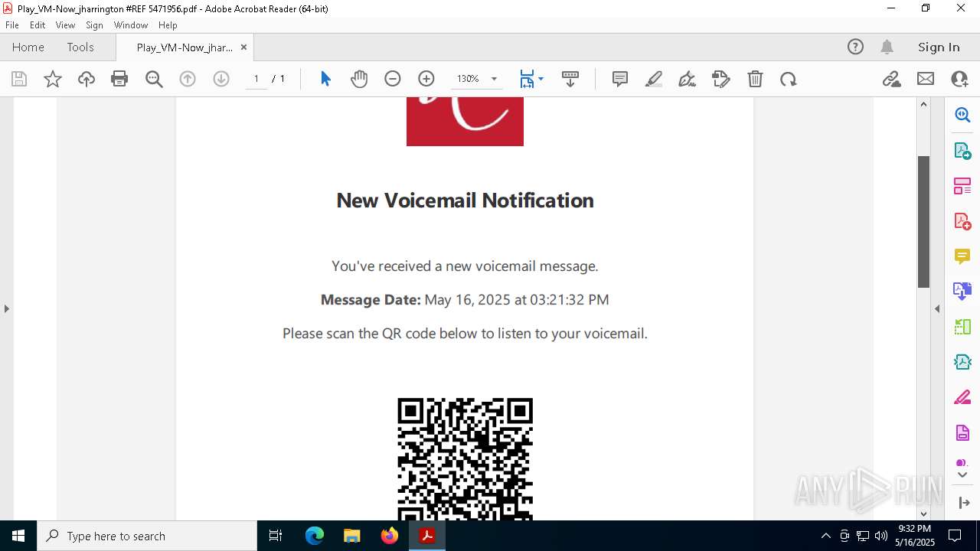This screenshot has height=551, width=980.
Task: Bookmark the file with the star icon
Action: coord(53,79)
